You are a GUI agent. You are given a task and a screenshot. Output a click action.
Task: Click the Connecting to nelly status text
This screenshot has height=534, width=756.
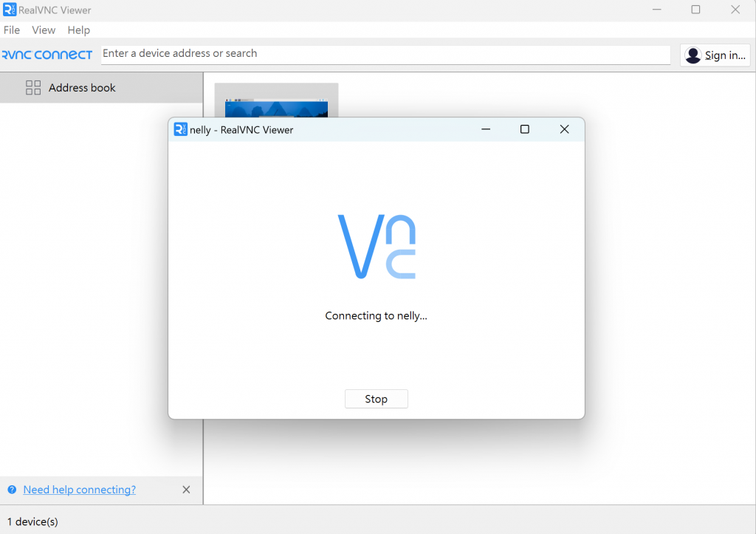tap(376, 315)
